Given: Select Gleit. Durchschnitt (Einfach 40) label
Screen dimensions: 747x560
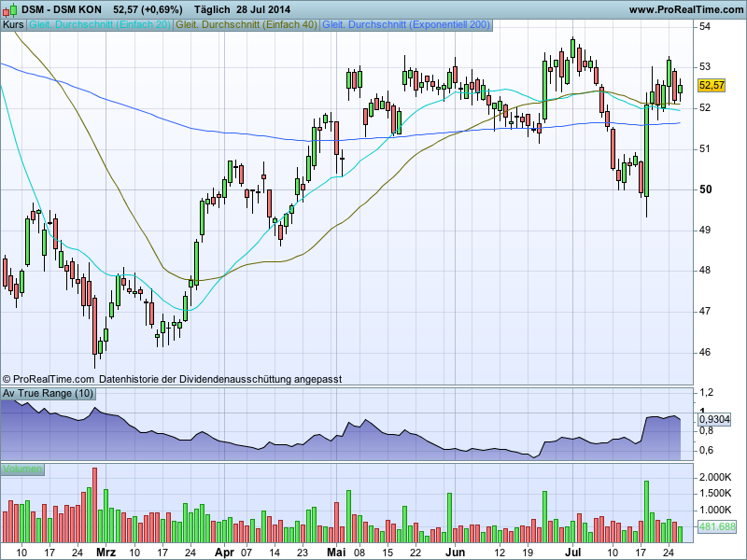Looking at the screenshot, I should [x=247, y=25].
